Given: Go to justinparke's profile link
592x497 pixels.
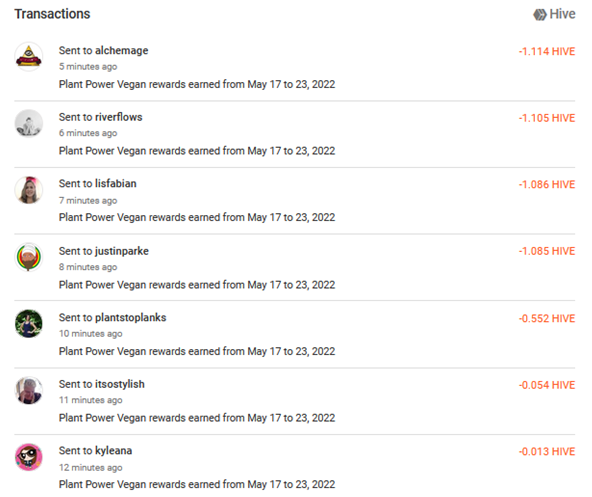Looking at the screenshot, I should pos(122,251).
